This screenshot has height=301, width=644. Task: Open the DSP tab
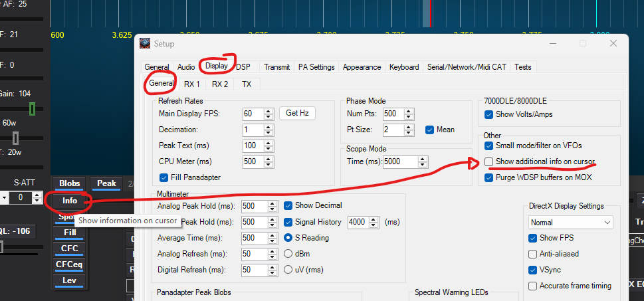[243, 67]
